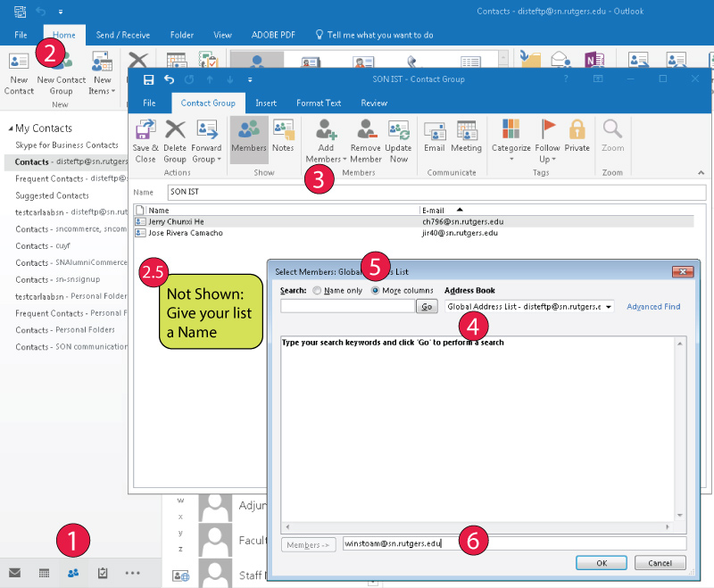Image resolution: width=714 pixels, height=588 pixels.
Task: Click the OneNote icon in main ribbon
Action: [x=594, y=60]
